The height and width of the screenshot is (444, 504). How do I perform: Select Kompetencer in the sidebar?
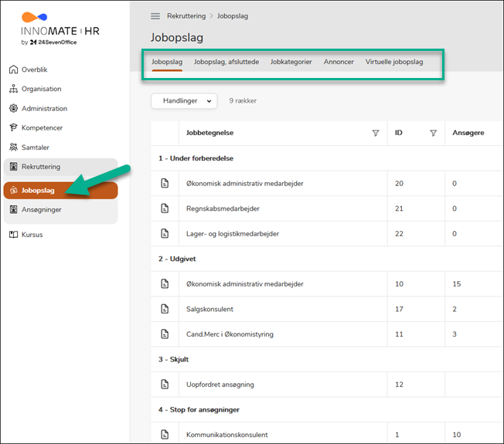pos(42,128)
